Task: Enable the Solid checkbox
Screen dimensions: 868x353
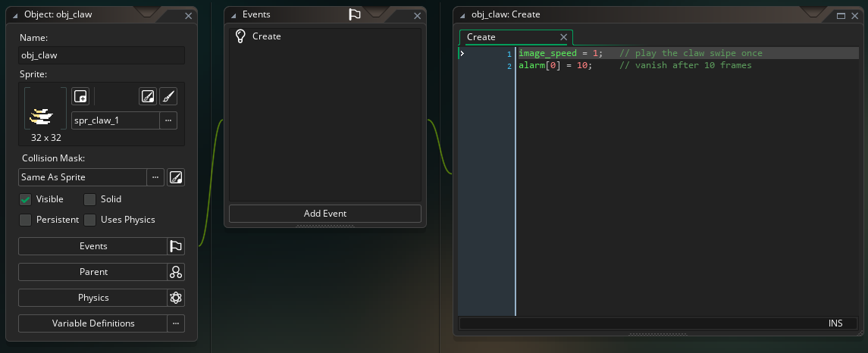Action: point(89,200)
